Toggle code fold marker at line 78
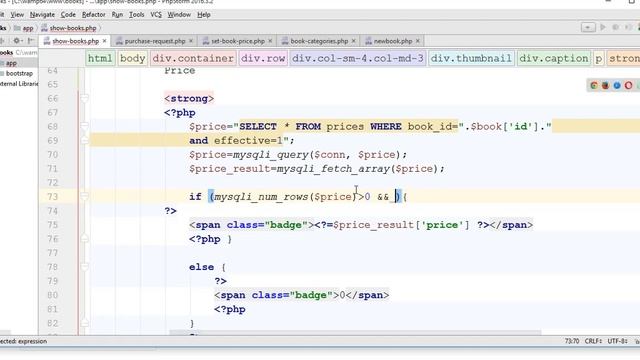The image size is (640, 360). click(84, 267)
